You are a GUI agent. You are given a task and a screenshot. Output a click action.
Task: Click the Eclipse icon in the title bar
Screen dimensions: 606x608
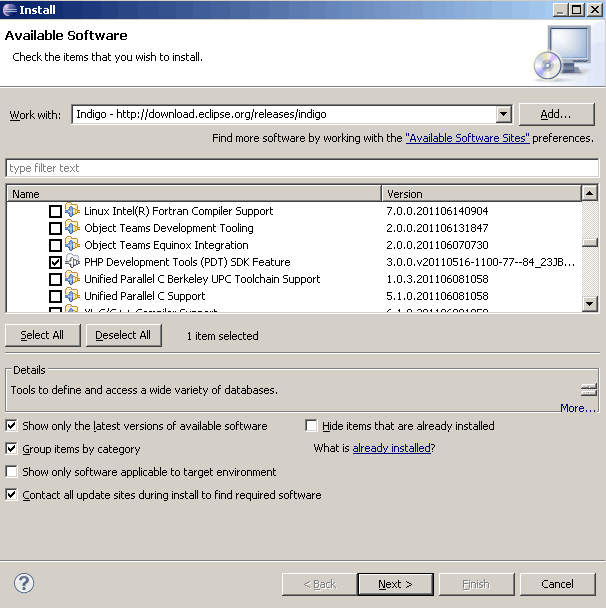pyautogui.click(x=9, y=10)
